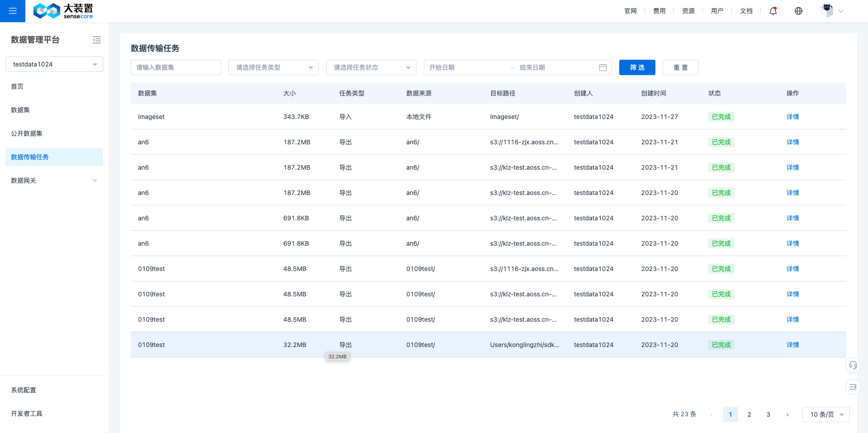The image size is (868, 433).
Task: Click the SenseCore logo
Action: [63, 11]
